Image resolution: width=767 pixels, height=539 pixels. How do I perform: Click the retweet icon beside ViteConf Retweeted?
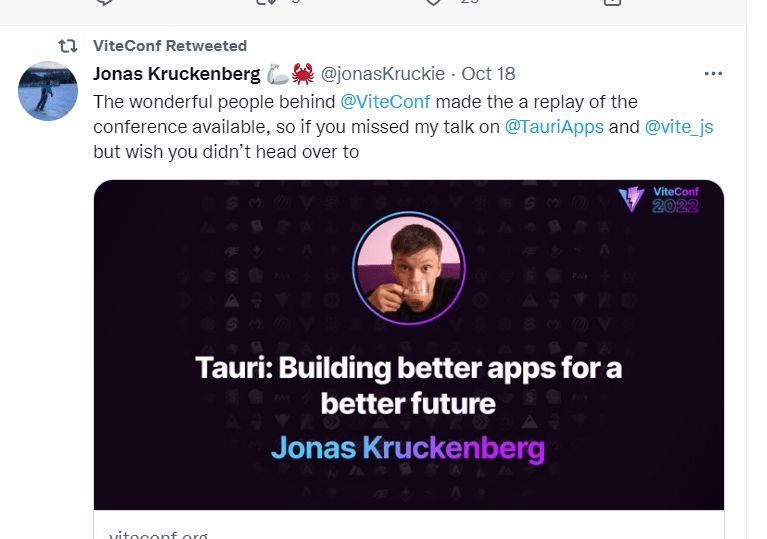68,46
